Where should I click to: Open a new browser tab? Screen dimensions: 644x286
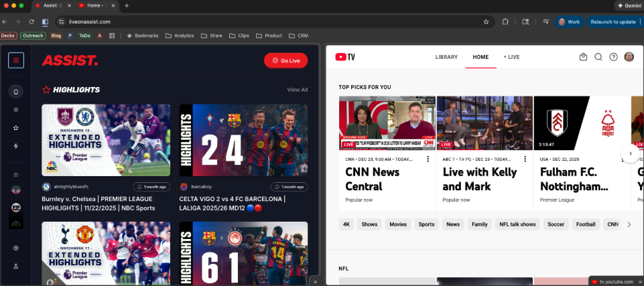click(127, 6)
